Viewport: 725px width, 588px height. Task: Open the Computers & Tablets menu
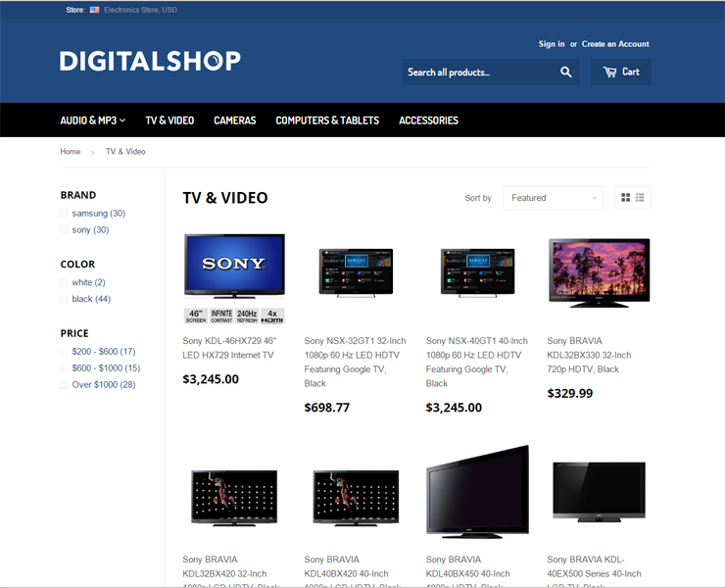coord(327,121)
